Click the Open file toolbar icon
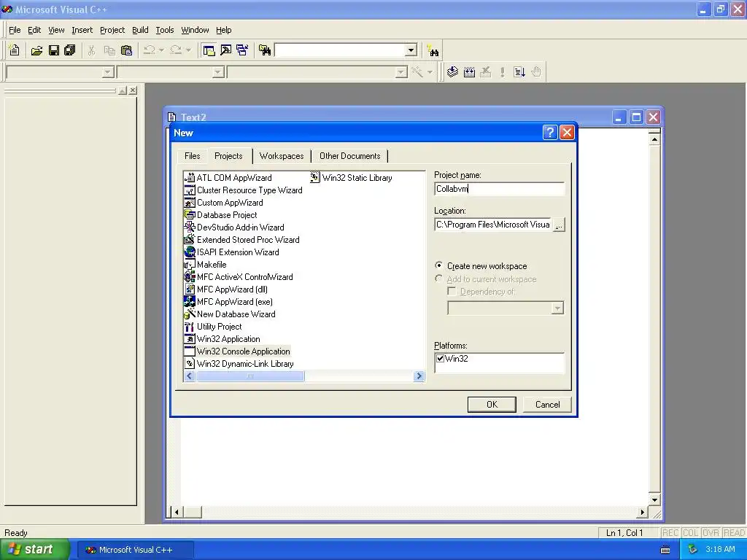The height and width of the screenshot is (560, 747). tap(36, 50)
